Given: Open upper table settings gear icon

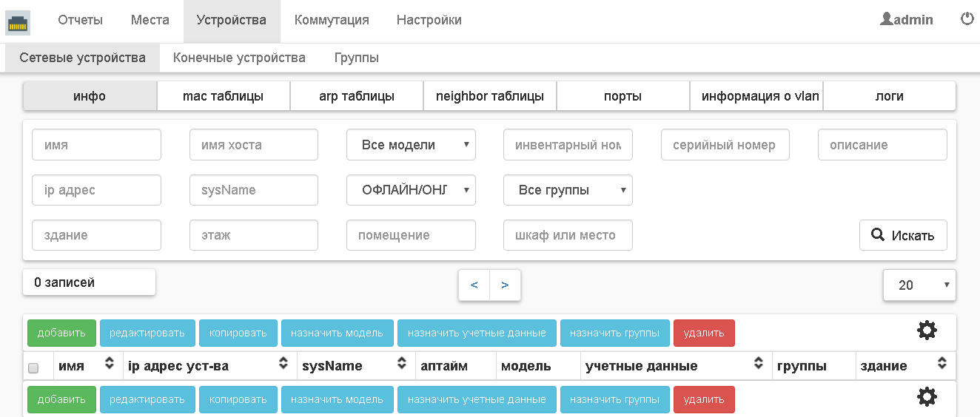Looking at the screenshot, I should [927, 330].
